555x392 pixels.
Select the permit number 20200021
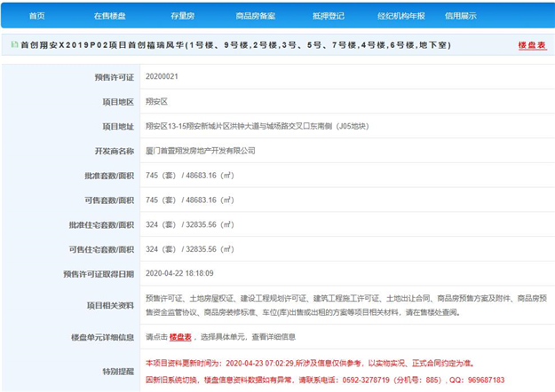[162, 76]
